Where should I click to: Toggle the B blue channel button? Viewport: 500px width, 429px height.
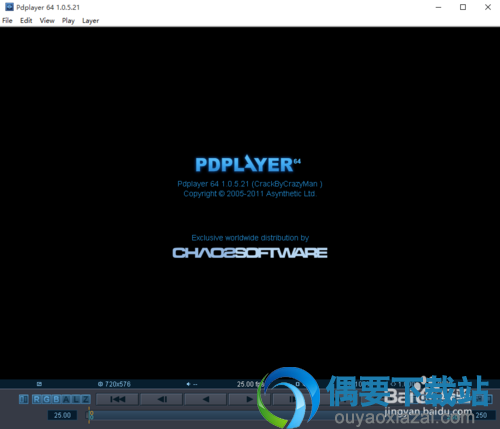(56, 399)
